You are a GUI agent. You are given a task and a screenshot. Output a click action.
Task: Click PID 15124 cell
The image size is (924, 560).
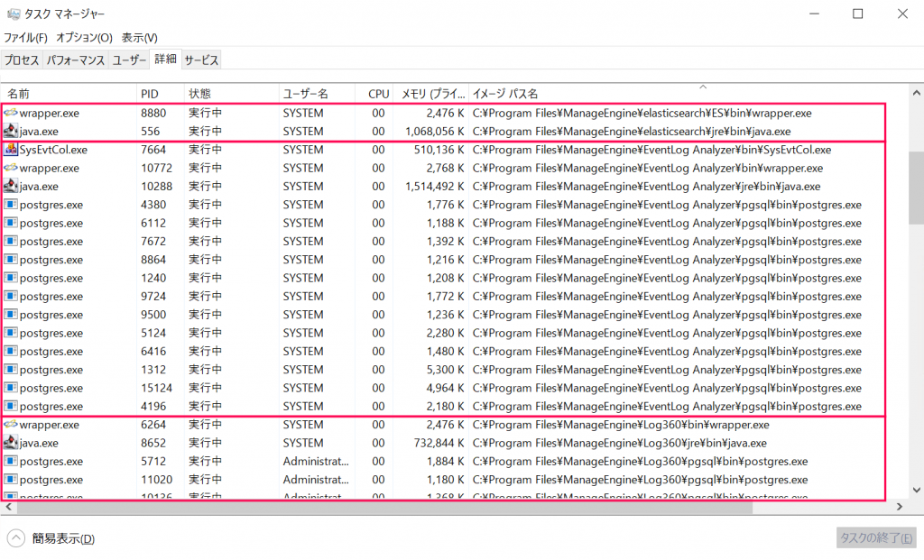(x=157, y=388)
